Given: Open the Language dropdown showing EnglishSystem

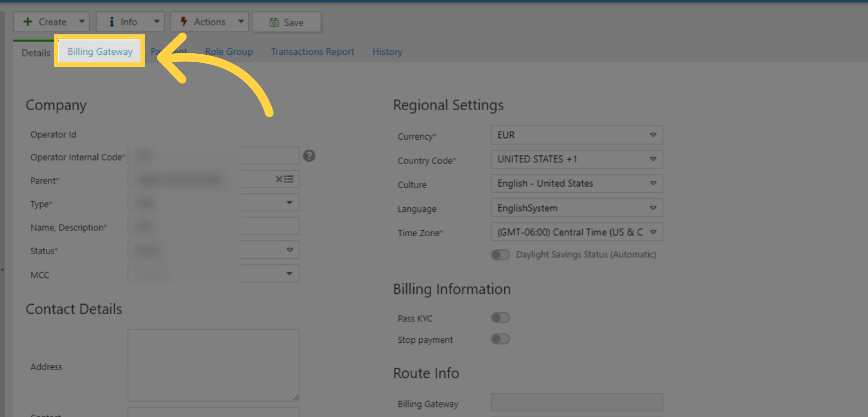Looking at the screenshot, I should pyautogui.click(x=577, y=208).
